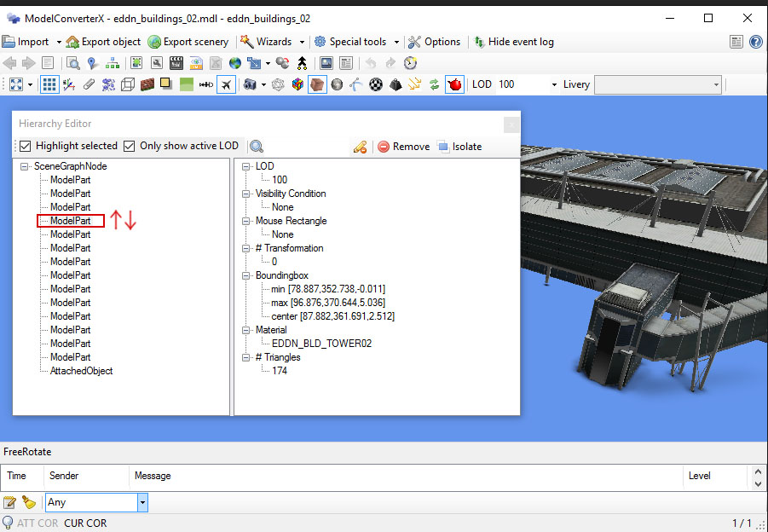Click the grey spheres merge icon
This screenshot has height=532, width=768.
[283, 63]
